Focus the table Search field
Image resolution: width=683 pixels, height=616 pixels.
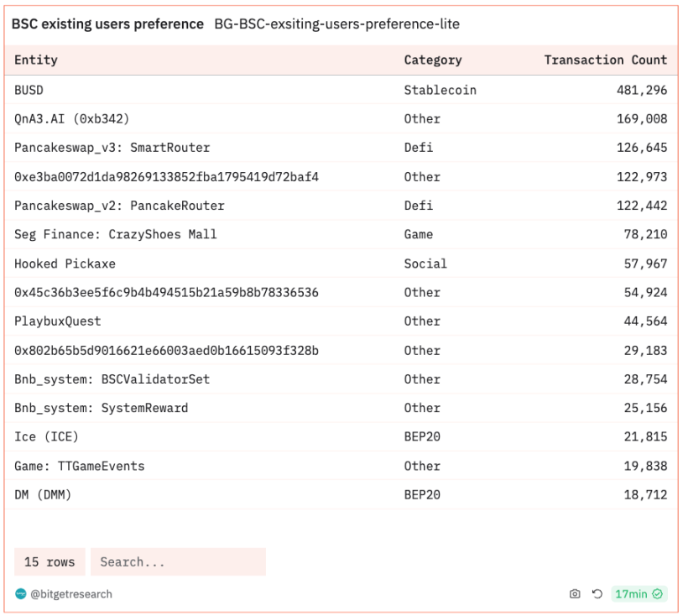tap(177, 562)
